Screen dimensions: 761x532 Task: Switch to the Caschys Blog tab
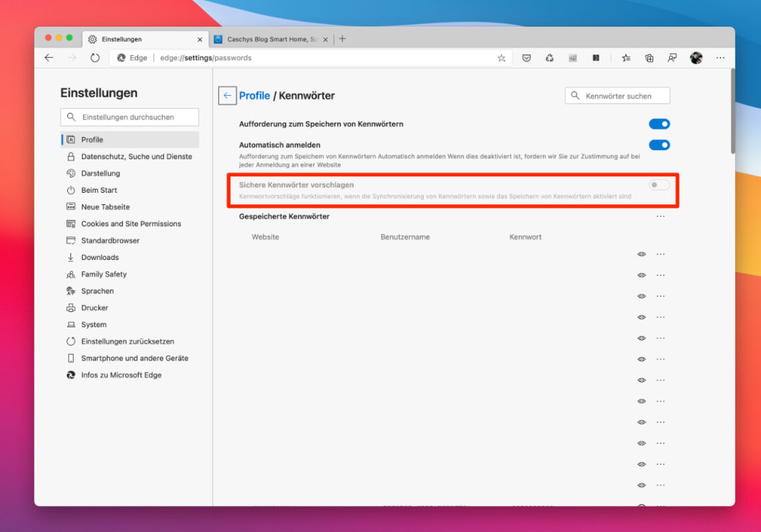click(x=266, y=39)
